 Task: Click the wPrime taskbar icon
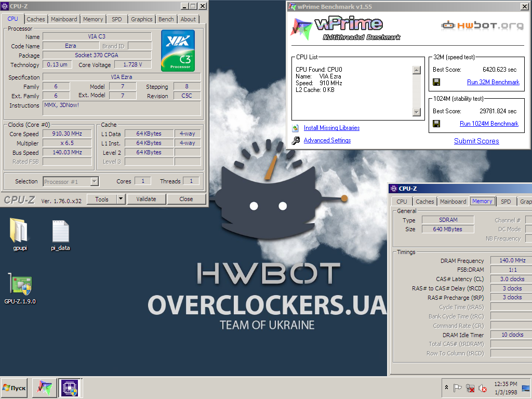click(45, 388)
